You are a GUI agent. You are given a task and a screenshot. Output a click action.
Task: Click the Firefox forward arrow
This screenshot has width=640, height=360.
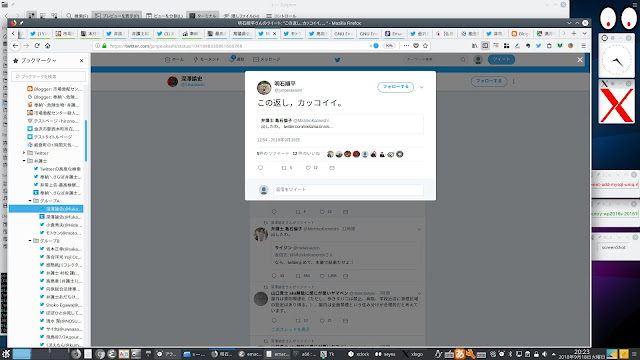pos(27,46)
